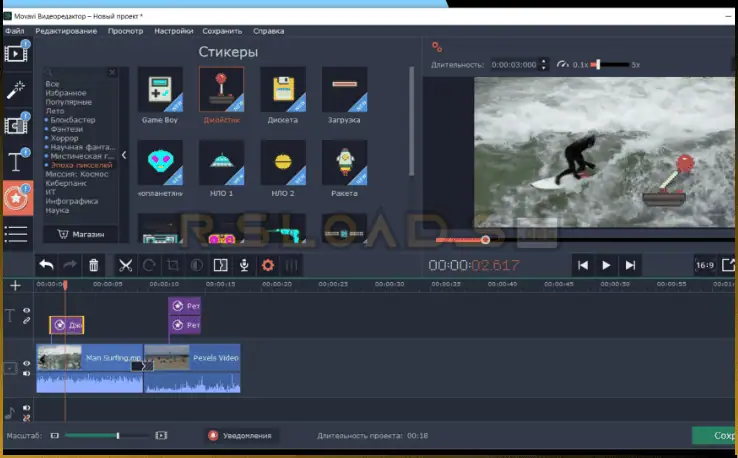Detach the preview window

pos(728,265)
